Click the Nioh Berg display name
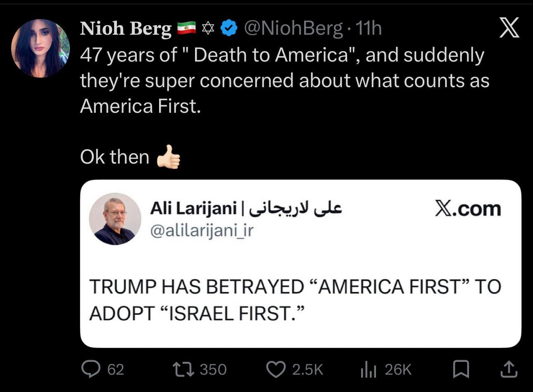The width and height of the screenshot is (533, 392). click(x=126, y=29)
